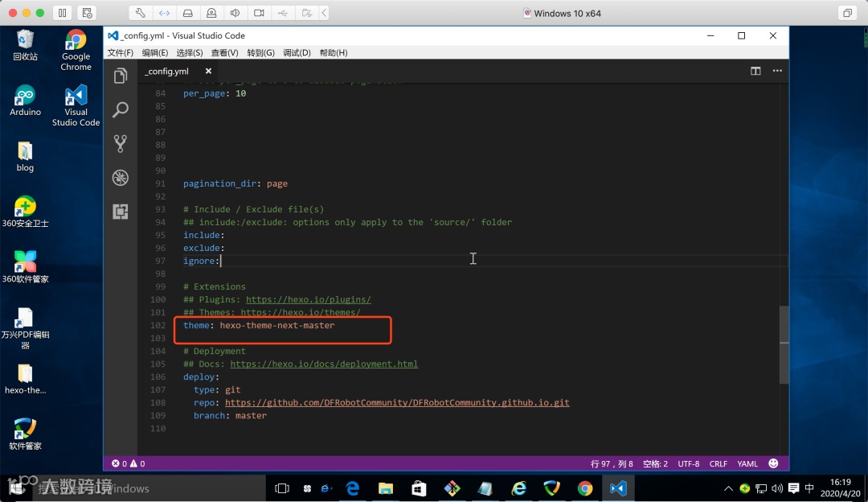Viewport: 868px width, 502px height.
Task: Click the feedback smiley in status bar
Action: point(773,463)
